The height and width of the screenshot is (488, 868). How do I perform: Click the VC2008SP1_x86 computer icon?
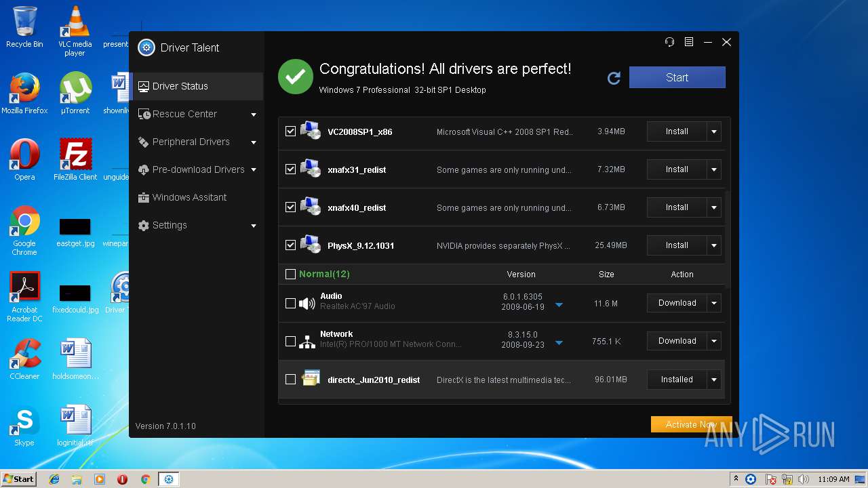click(311, 131)
